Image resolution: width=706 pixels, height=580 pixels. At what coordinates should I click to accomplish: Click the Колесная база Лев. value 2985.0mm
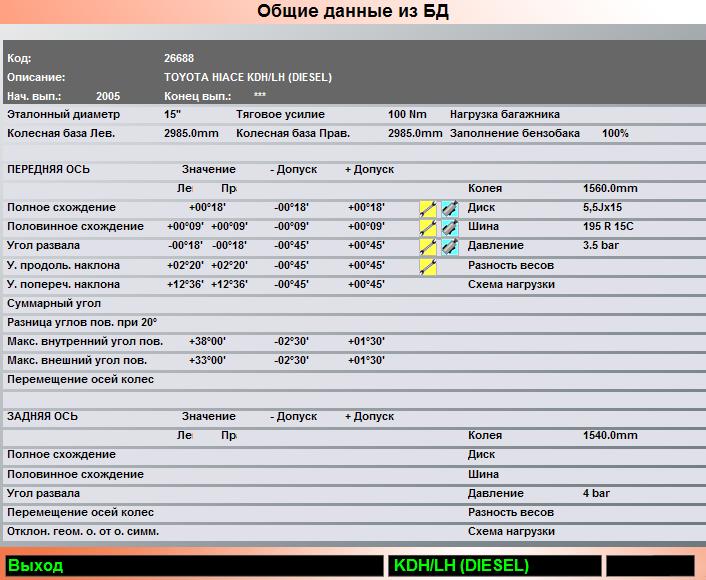[191, 133]
